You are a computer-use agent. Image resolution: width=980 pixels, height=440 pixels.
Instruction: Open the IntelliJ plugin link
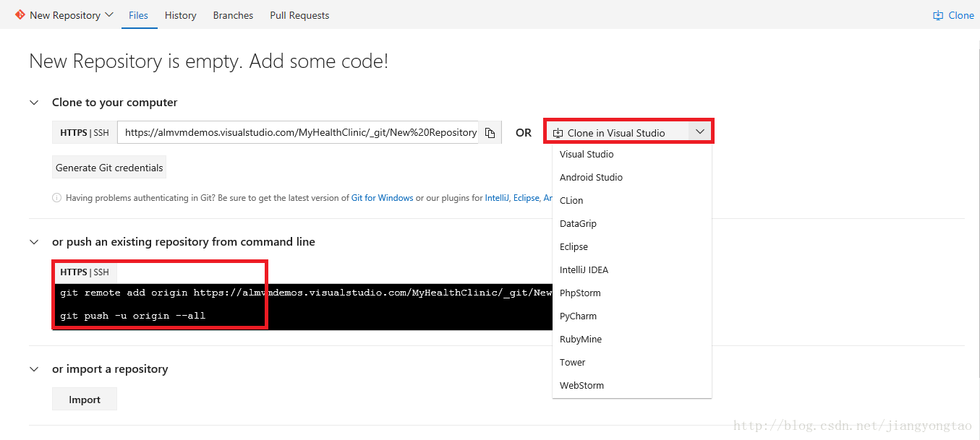pyautogui.click(x=497, y=198)
